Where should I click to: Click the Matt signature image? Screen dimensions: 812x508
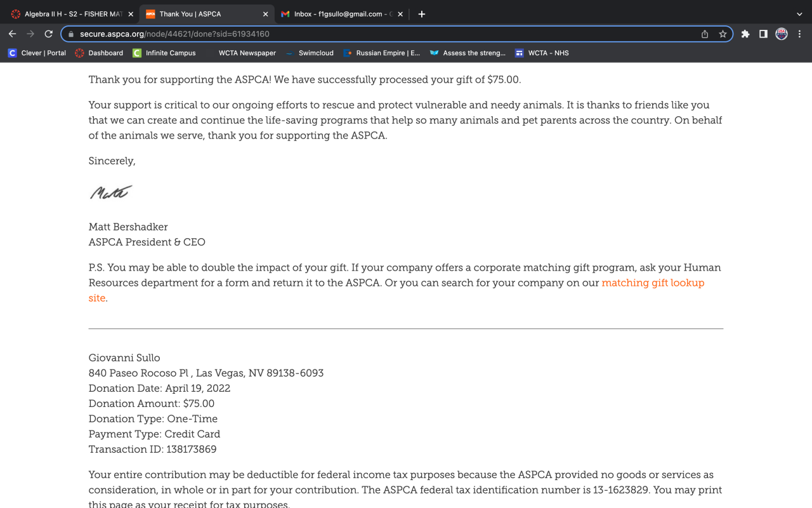coord(111,192)
